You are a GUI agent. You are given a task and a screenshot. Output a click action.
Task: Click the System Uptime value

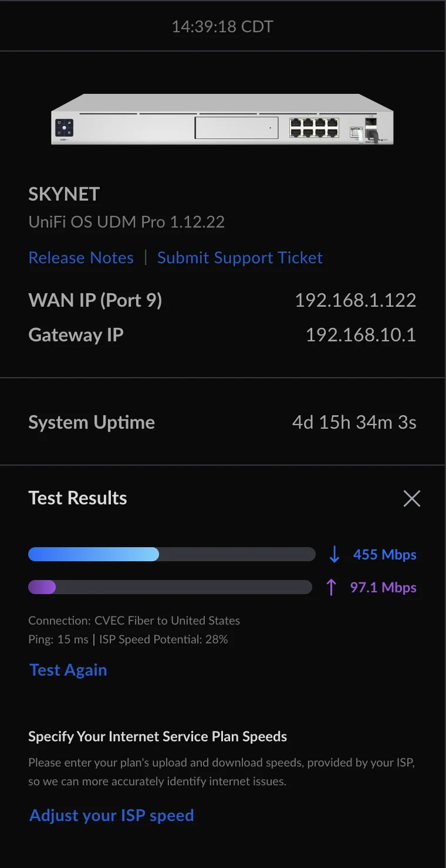pos(354,422)
